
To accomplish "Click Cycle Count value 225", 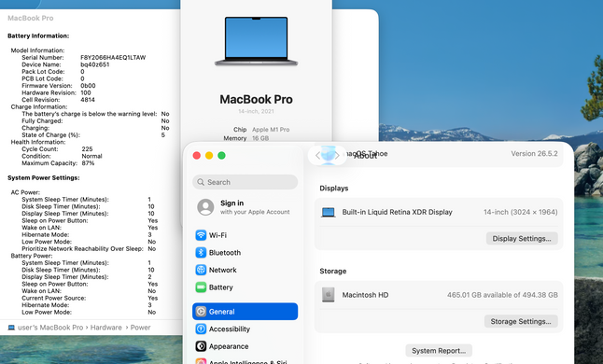I will (x=88, y=149).
